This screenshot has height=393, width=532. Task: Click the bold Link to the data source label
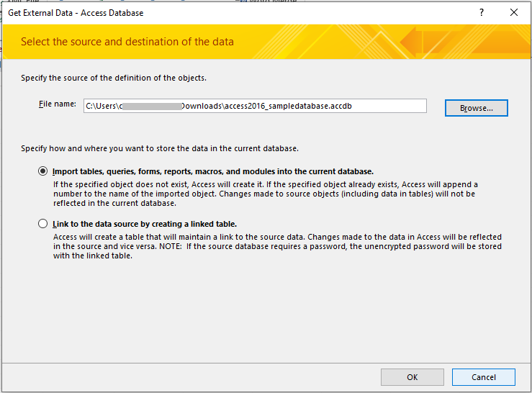click(145, 224)
